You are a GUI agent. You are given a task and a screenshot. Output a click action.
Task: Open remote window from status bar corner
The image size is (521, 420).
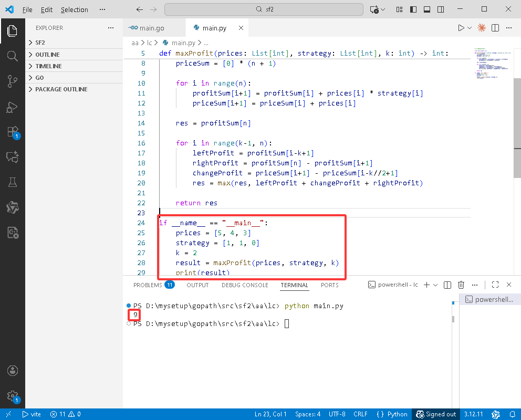8,414
